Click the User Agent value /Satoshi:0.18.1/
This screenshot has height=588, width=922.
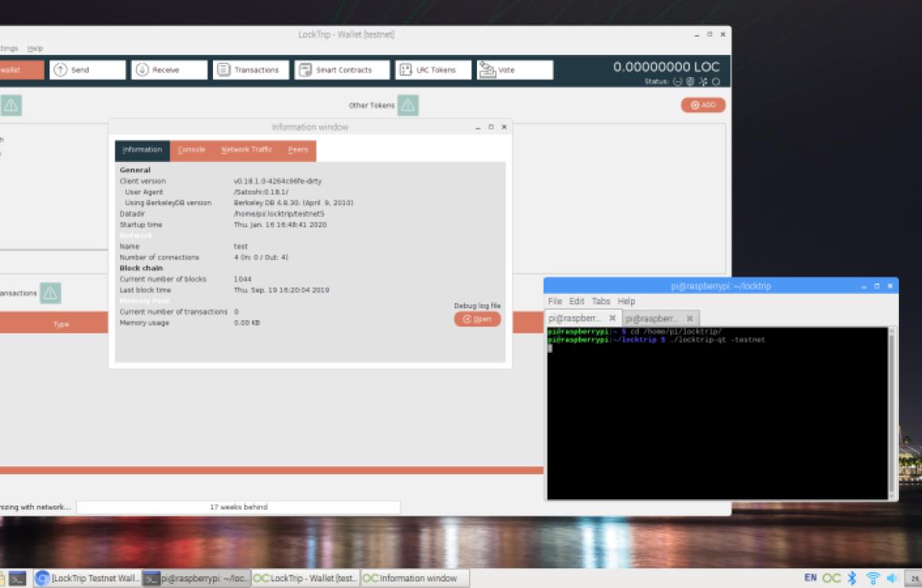261,191
